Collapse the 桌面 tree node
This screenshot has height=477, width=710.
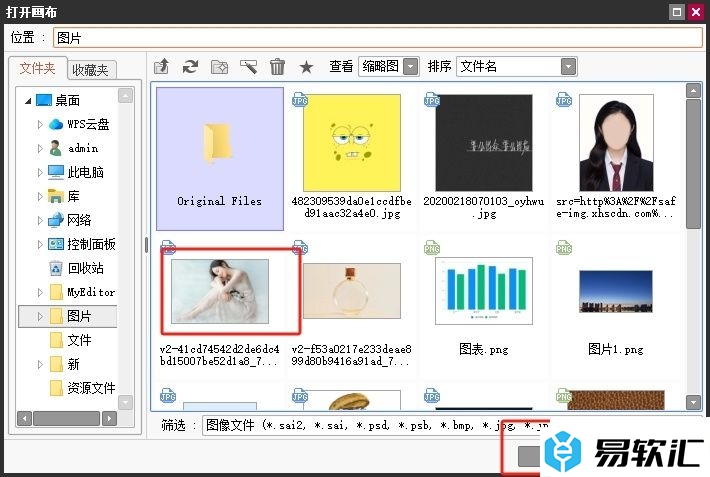coord(28,101)
